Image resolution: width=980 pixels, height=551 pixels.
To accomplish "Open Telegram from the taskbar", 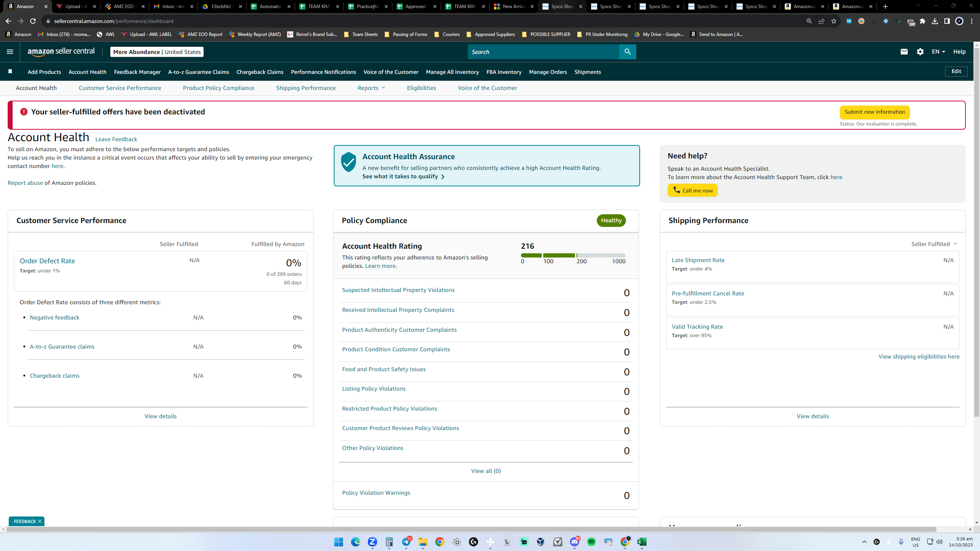I will (406, 542).
